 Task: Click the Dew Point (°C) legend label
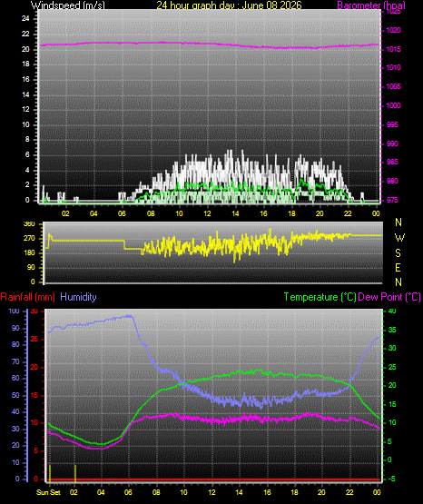pos(389,297)
